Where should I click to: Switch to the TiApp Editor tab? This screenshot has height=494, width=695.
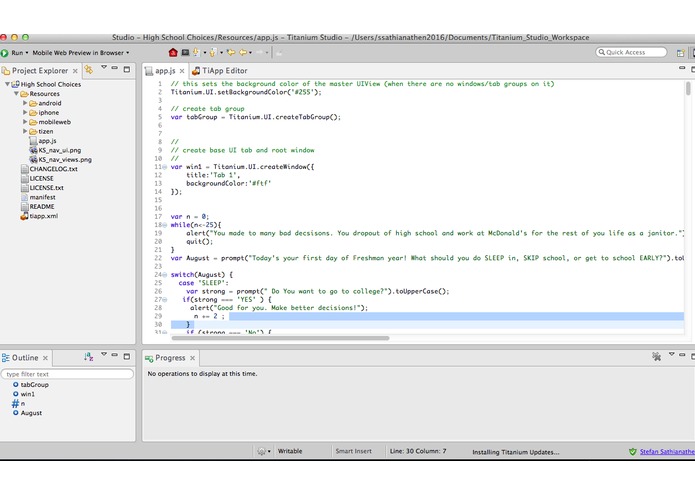click(220, 70)
